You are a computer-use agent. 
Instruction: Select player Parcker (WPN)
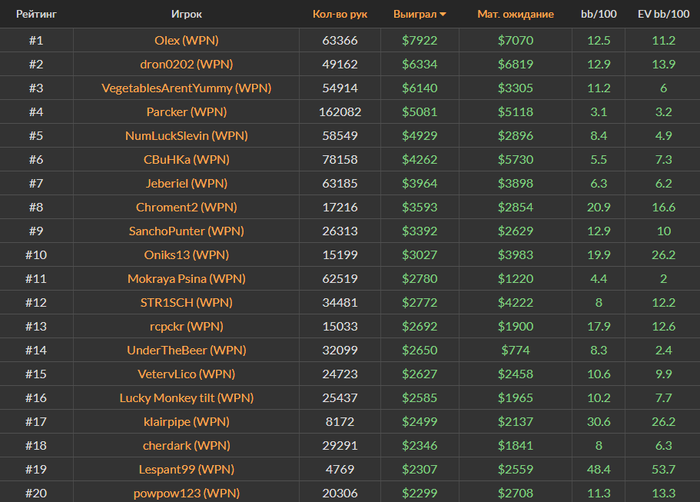click(187, 112)
